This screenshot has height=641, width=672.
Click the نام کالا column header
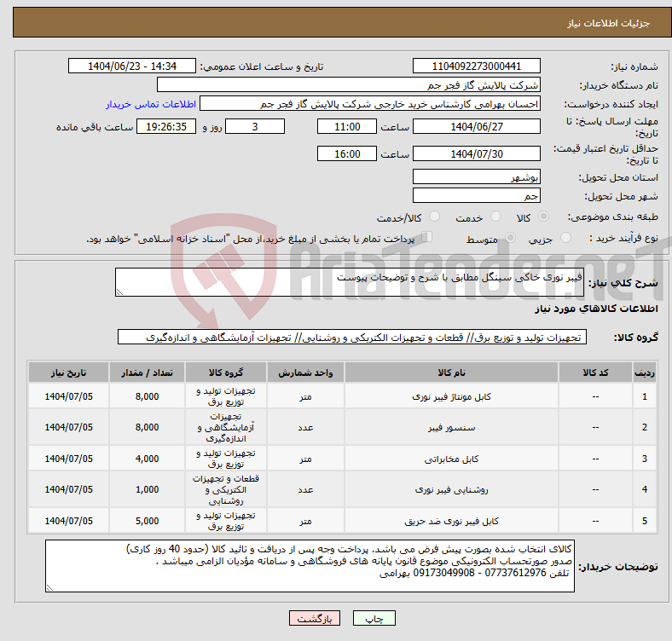tap(451, 372)
